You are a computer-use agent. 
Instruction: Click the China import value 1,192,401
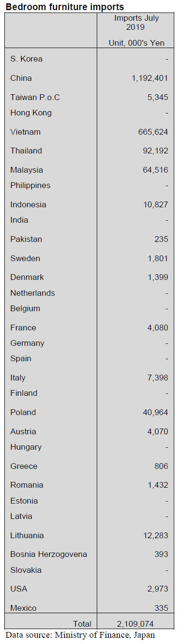point(149,78)
